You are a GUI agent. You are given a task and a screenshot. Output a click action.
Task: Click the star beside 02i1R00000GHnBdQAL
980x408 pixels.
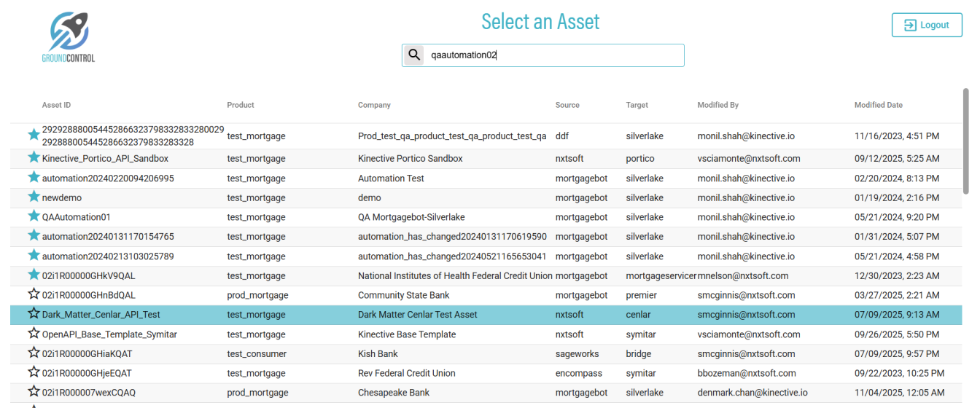coord(34,294)
